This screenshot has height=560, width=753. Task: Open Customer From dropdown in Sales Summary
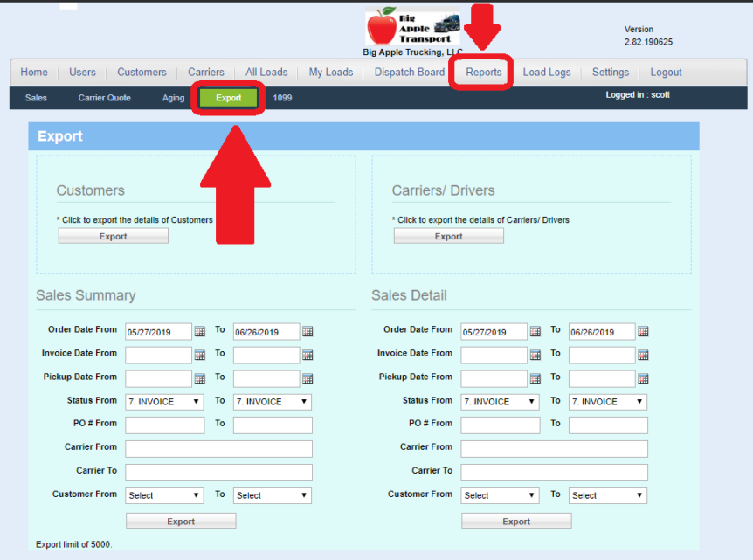163,494
